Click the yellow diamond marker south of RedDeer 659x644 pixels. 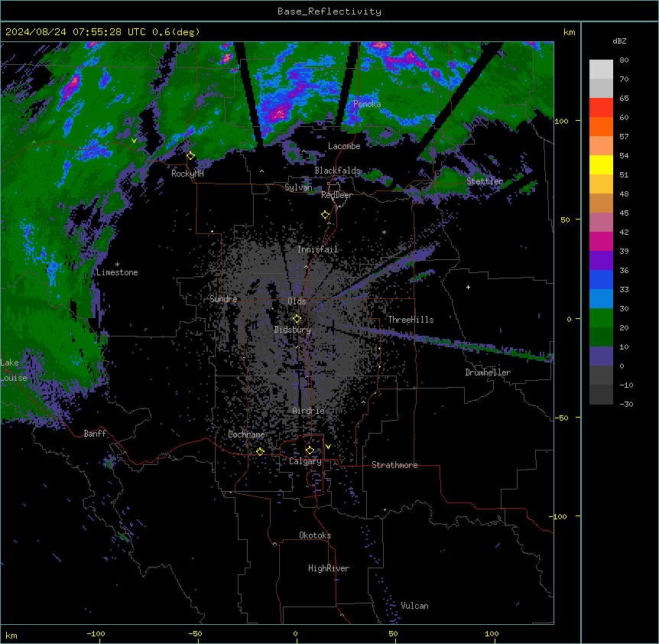pyautogui.click(x=326, y=215)
